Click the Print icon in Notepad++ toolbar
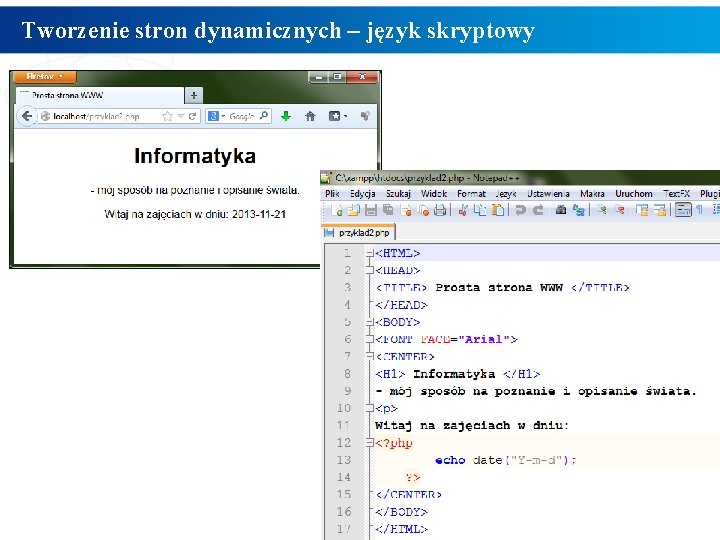 tap(439, 210)
